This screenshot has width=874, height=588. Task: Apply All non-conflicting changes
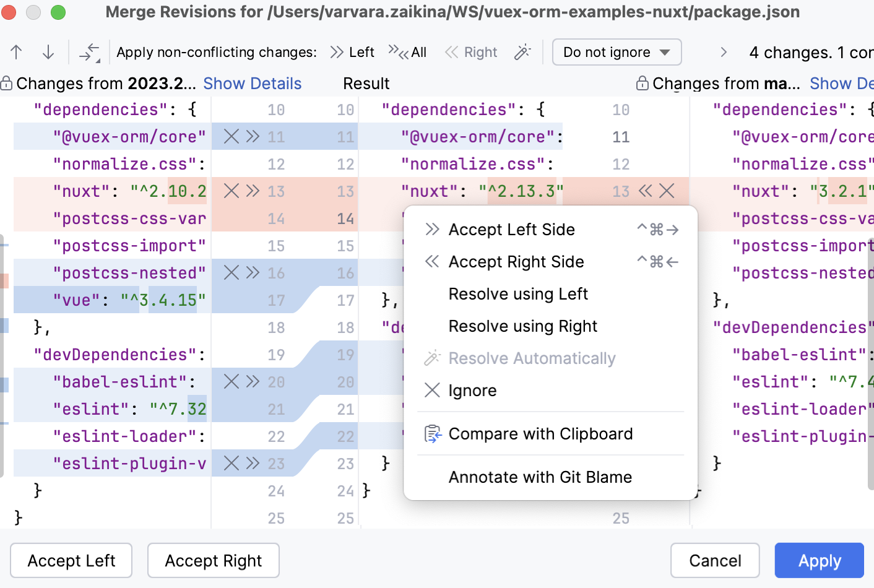[408, 53]
